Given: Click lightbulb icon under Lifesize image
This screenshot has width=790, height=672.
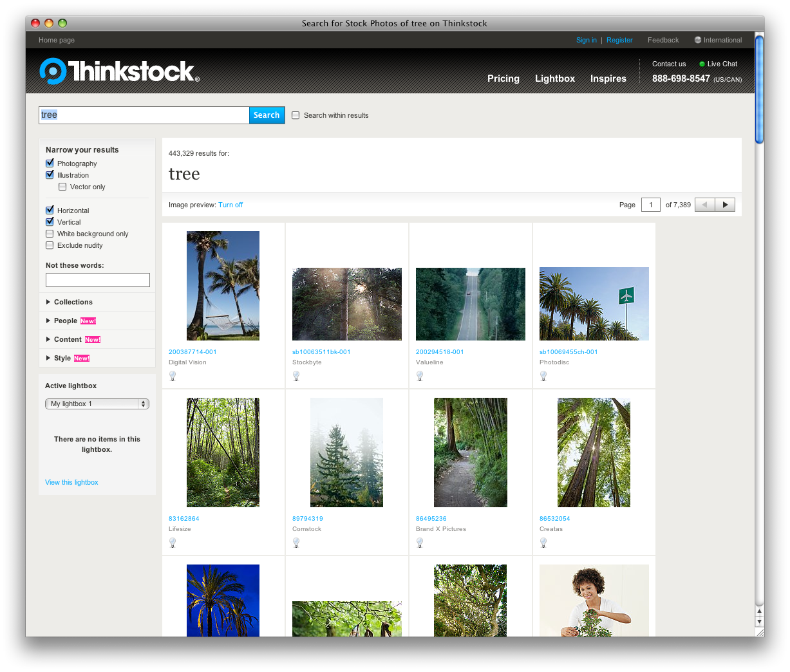Looking at the screenshot, I should [x=173, y=543].
